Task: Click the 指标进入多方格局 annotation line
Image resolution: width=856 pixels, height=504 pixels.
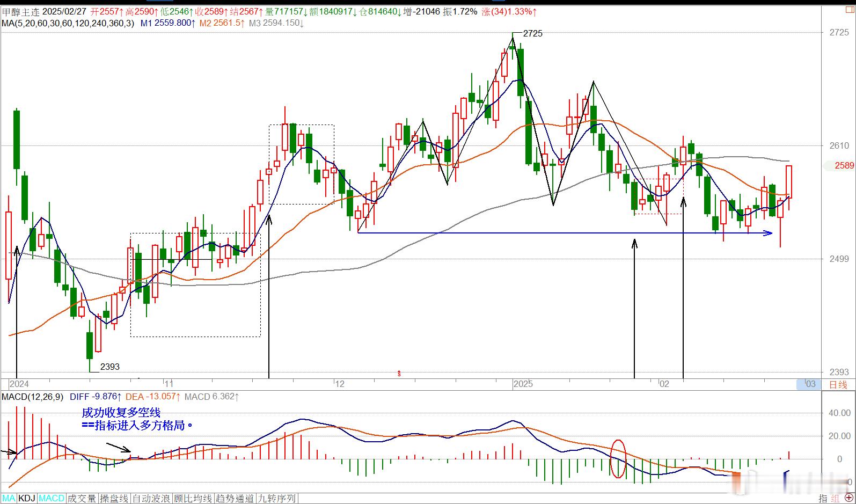Action: coord(137,426)
